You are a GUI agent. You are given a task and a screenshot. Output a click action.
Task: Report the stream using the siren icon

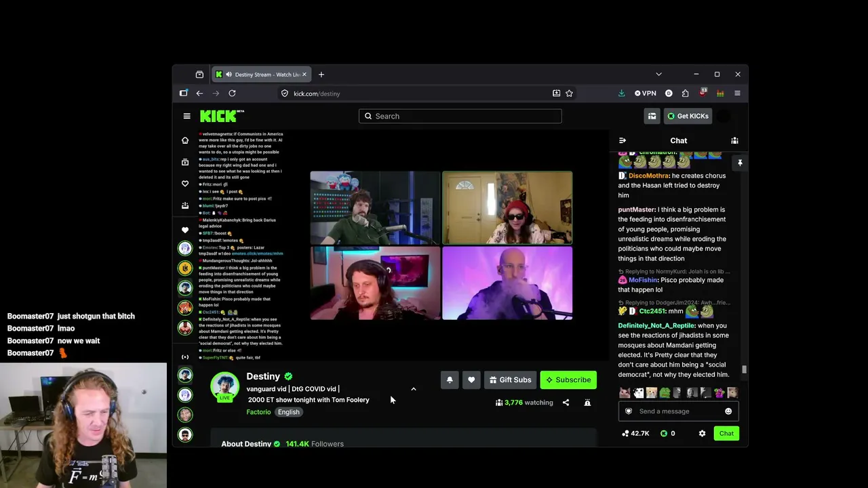point(587,403)
